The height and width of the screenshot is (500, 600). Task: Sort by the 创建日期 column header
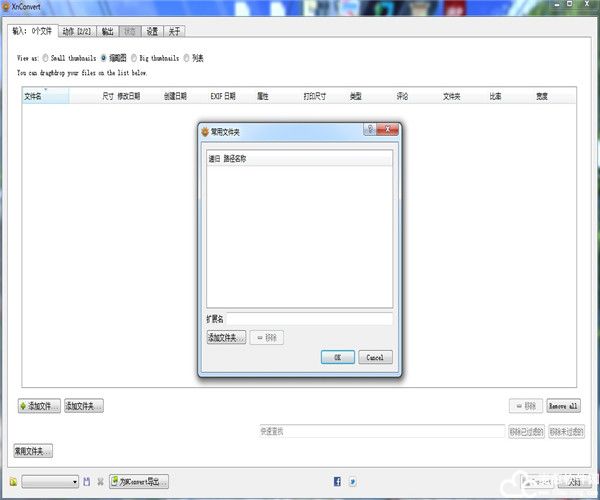175,96
